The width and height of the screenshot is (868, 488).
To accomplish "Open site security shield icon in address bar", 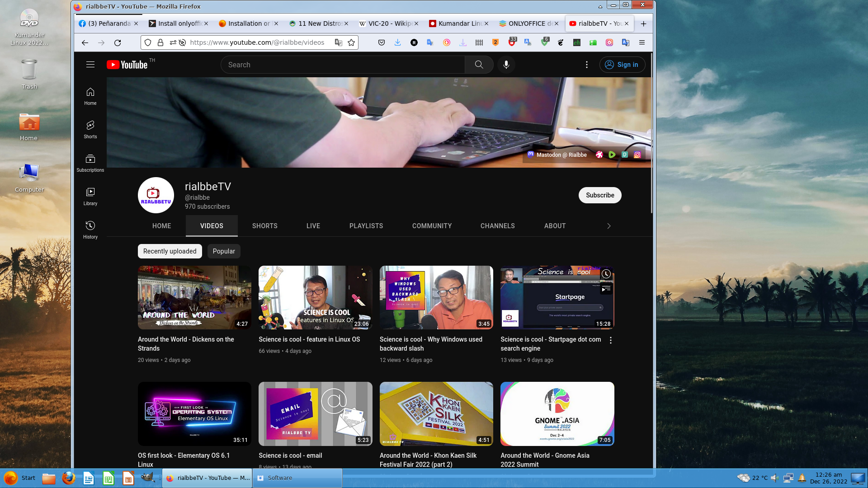I will point(148,42).
